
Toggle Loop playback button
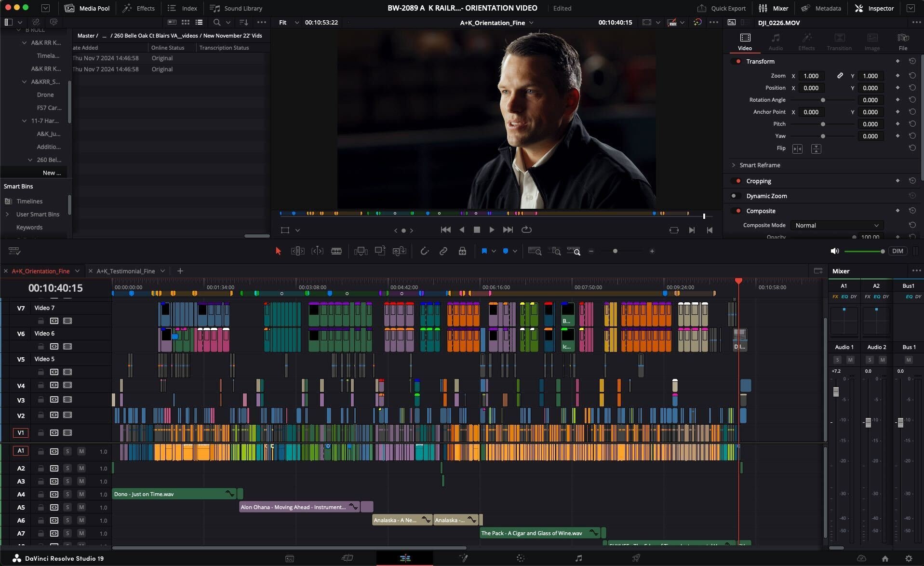(x=527, y=230)
